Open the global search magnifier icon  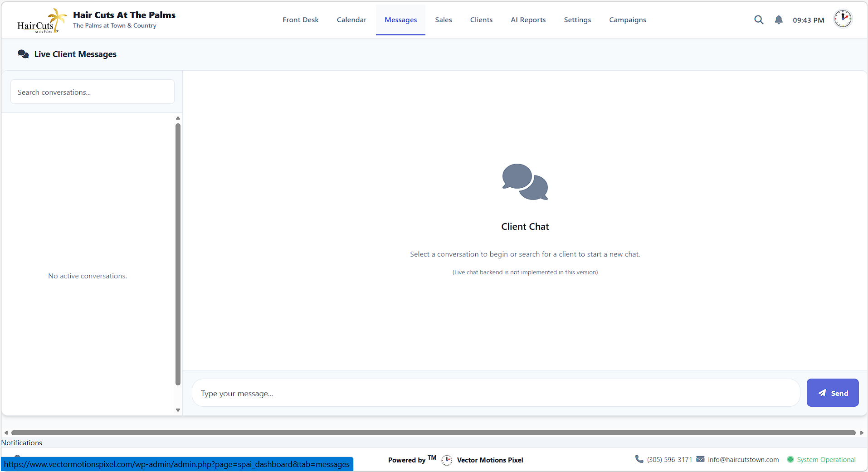coord(759,19)
